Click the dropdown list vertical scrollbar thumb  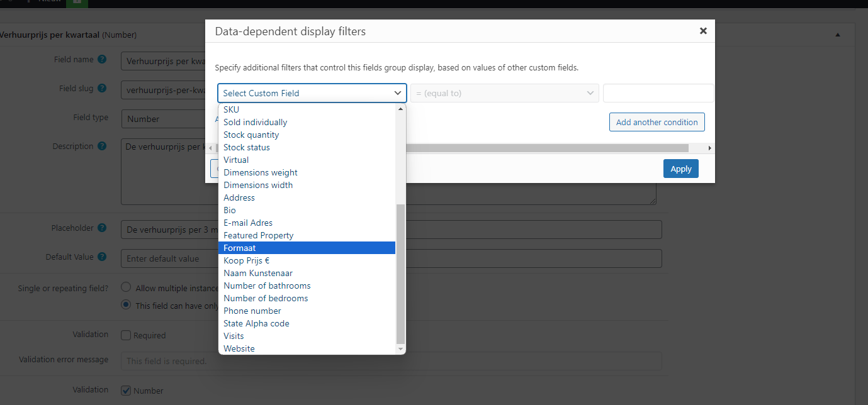pos(400,274)
